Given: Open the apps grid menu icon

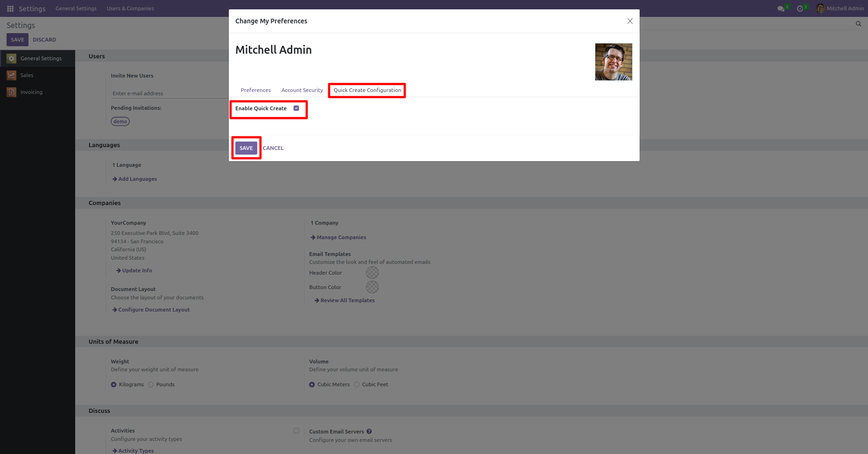Looking at the screenshot, I should tap(10, 8).
